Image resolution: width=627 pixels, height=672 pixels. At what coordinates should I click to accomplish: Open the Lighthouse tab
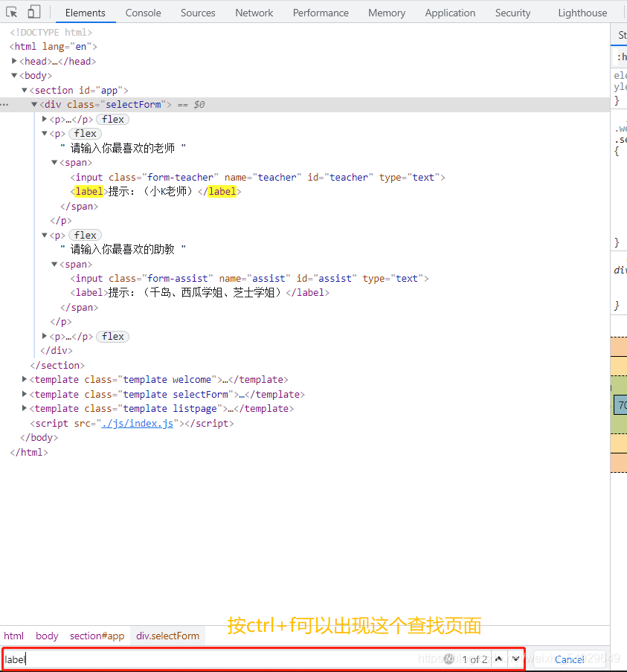click(582, 13)
